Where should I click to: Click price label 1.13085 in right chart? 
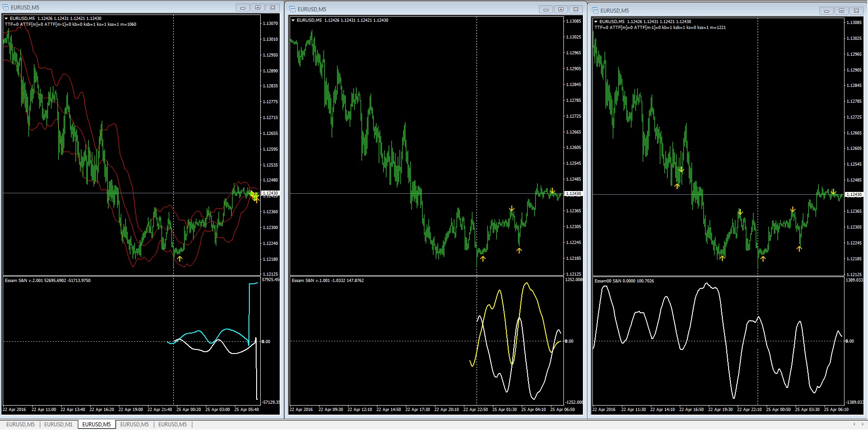[854, 23]
